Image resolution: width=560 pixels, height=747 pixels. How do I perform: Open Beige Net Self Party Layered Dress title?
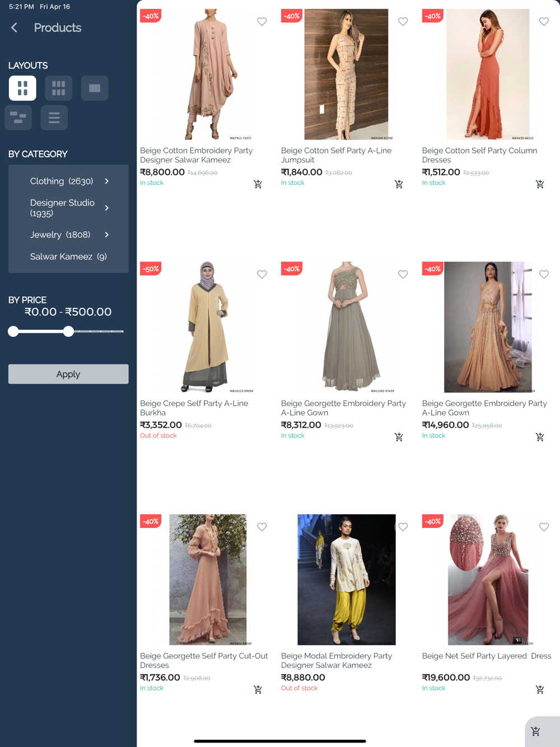(487, 656)
